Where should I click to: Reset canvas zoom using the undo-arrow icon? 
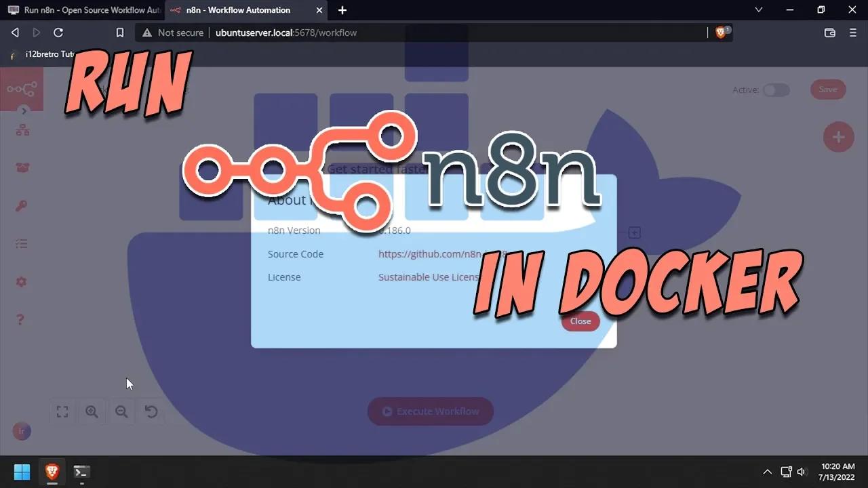click(x=151, y=411)
